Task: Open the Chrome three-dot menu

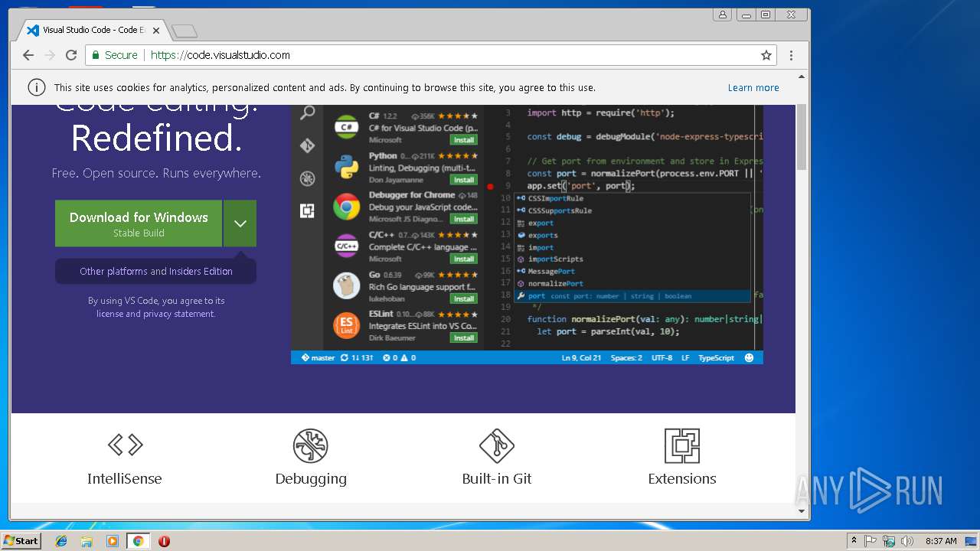Action: click(791, 55)
